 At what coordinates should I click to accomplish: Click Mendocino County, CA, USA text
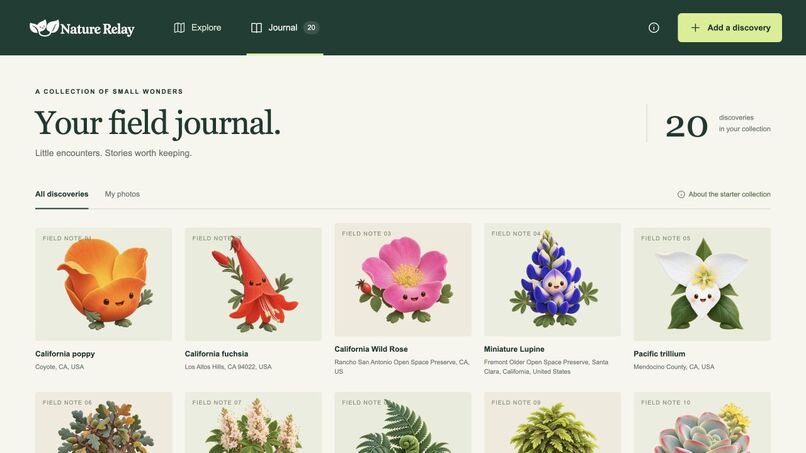point(674,367)
